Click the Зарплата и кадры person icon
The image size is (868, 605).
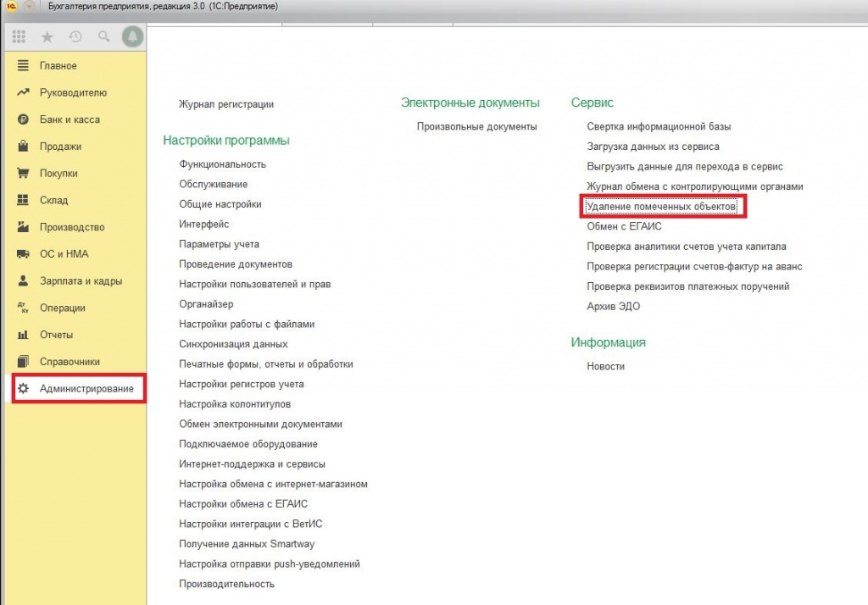pos(23,280)
